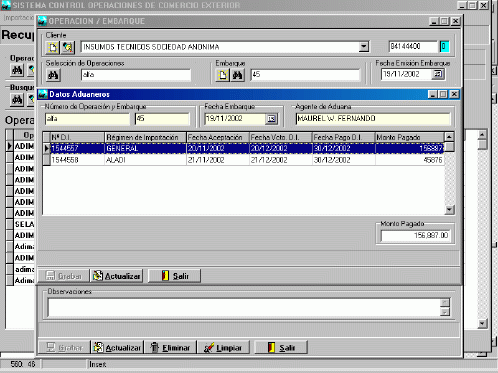Click the new Embarque icon
This screenshot has height=373, width=498.
tap(223, 75)
